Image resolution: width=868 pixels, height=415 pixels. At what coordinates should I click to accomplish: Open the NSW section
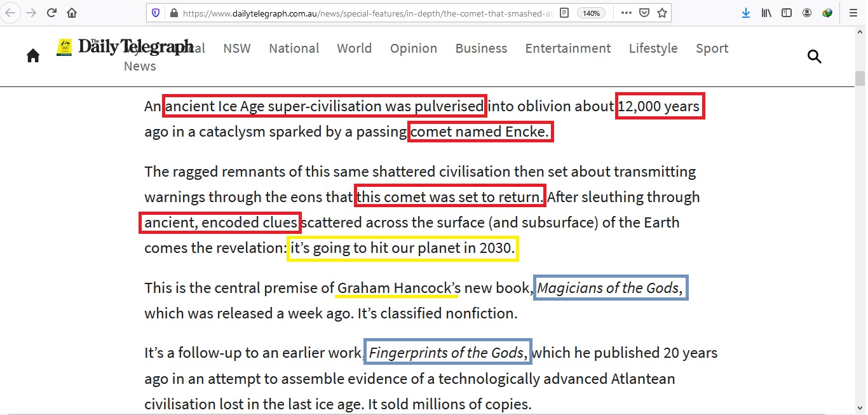coord(237,48)
